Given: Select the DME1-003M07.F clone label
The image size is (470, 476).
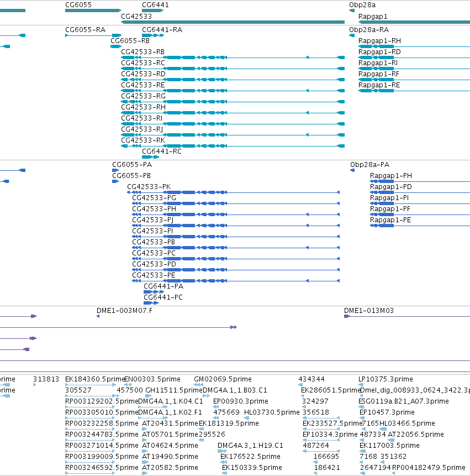Looking at the screenshot, I should click(124, 311).
